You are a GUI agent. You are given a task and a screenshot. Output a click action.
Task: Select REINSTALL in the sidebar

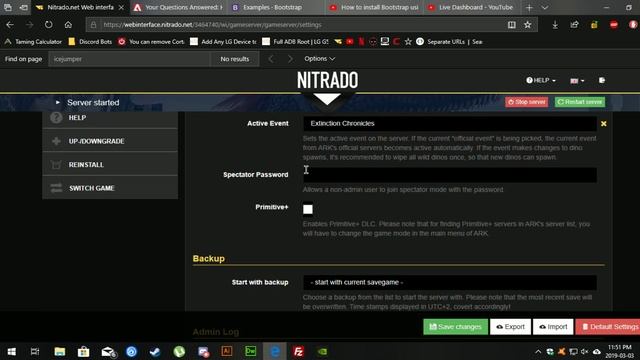[x=110, y=164]
